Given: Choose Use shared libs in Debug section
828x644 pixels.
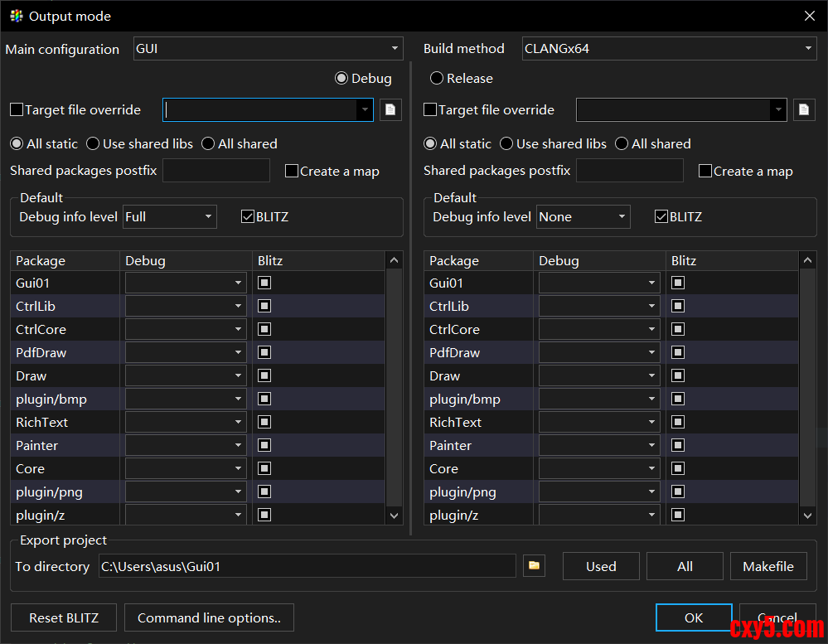Looking at the screenshot, I should click(93, 143).
